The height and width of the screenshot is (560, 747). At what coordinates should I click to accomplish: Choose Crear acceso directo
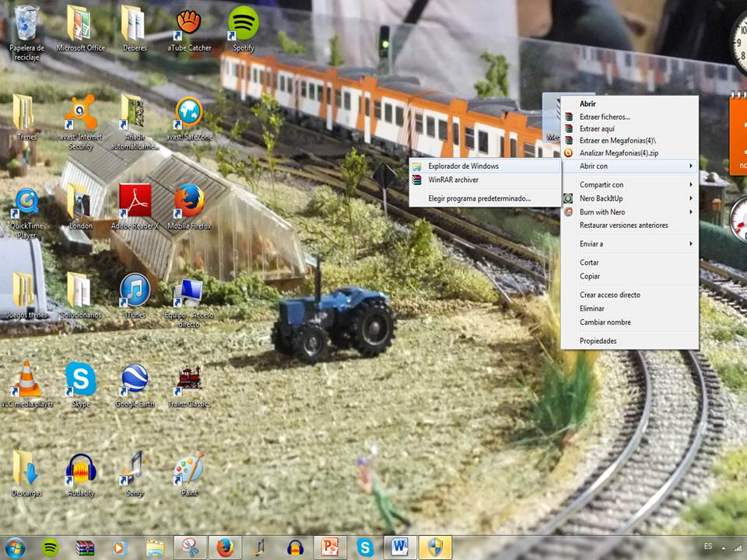tap(630, 295)
